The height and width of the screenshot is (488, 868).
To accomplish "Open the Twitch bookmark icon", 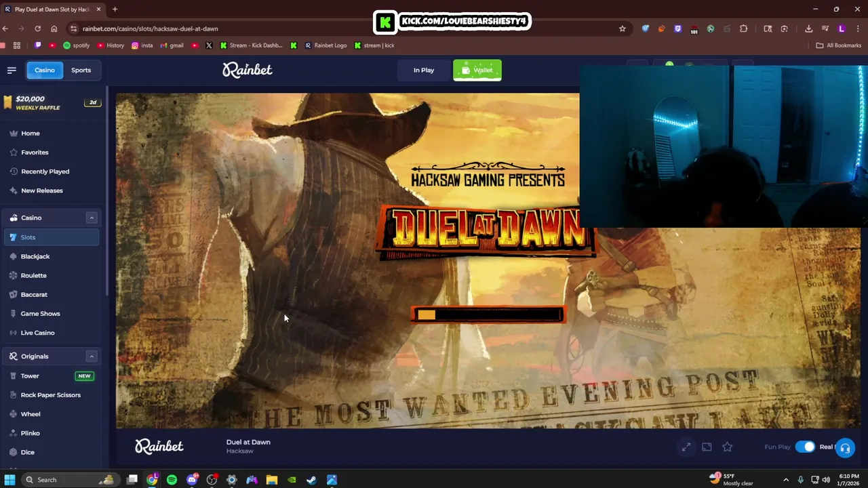I will 38,45.
